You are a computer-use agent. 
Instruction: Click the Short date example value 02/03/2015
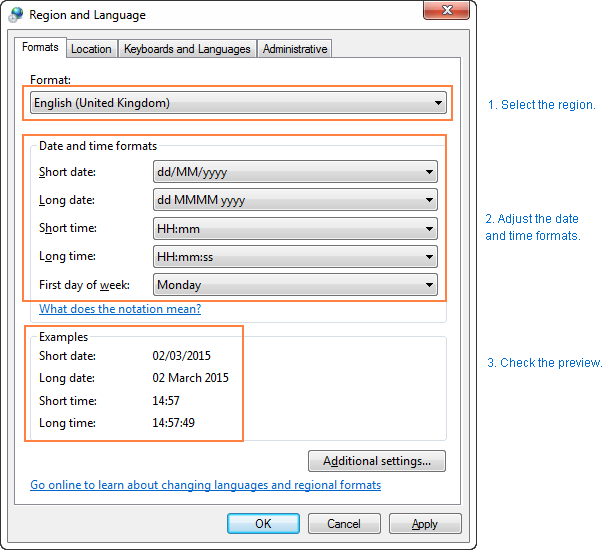(x=182, y=356)
